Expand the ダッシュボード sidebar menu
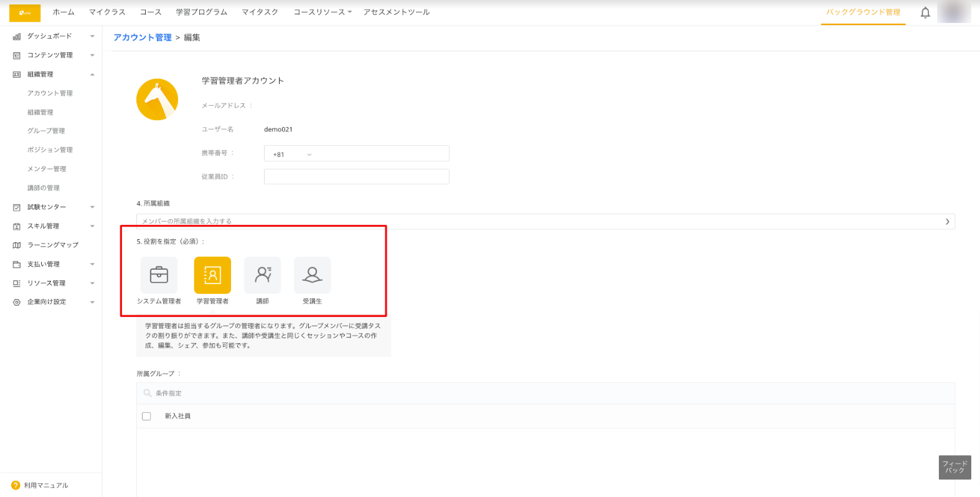Image resolution: width=980 pixels, height=497 pixels. point(92,36)
